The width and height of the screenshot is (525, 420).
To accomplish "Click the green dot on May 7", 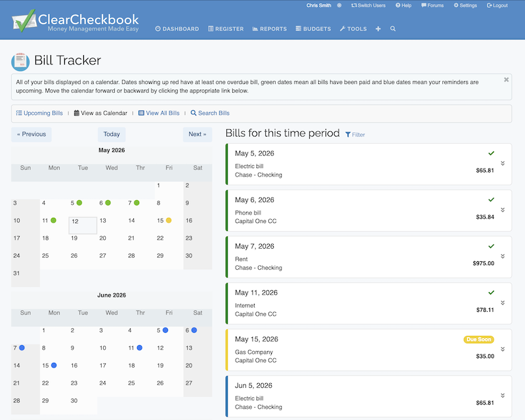I will tap(136, 203).
